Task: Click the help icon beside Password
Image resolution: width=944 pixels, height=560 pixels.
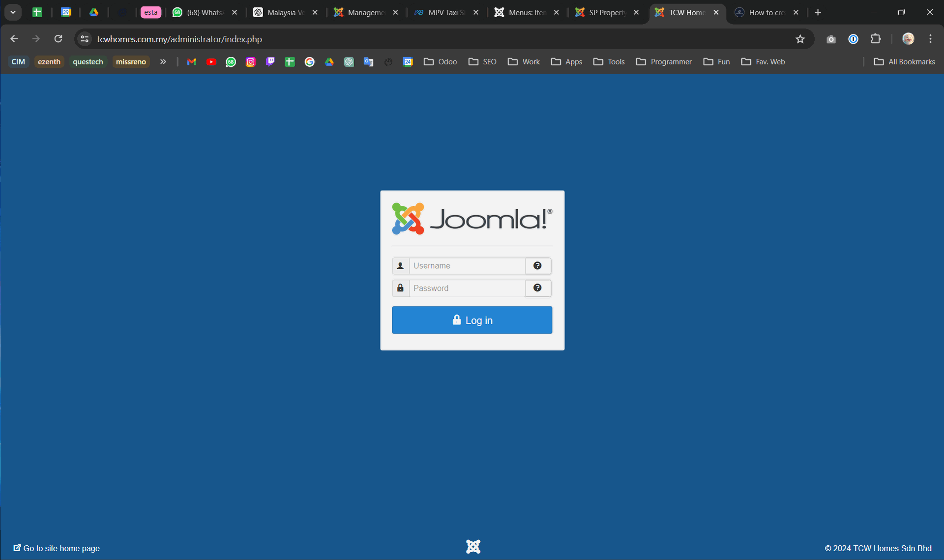Action: pos(538,288)
